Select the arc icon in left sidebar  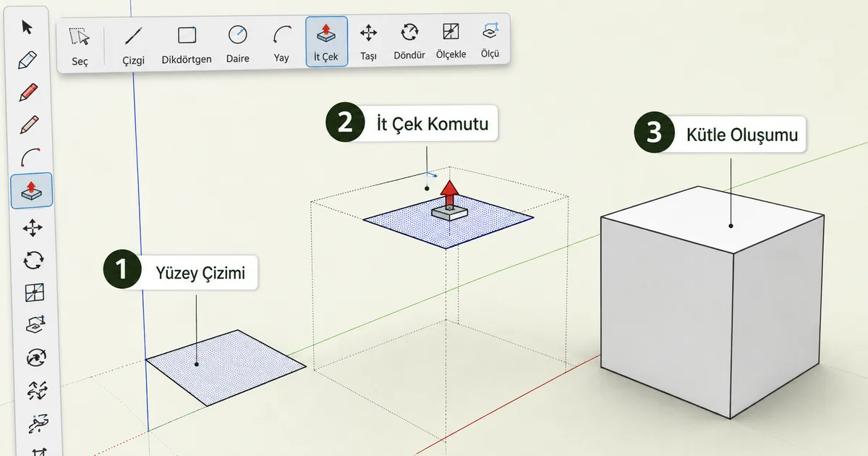coord(30,157)
